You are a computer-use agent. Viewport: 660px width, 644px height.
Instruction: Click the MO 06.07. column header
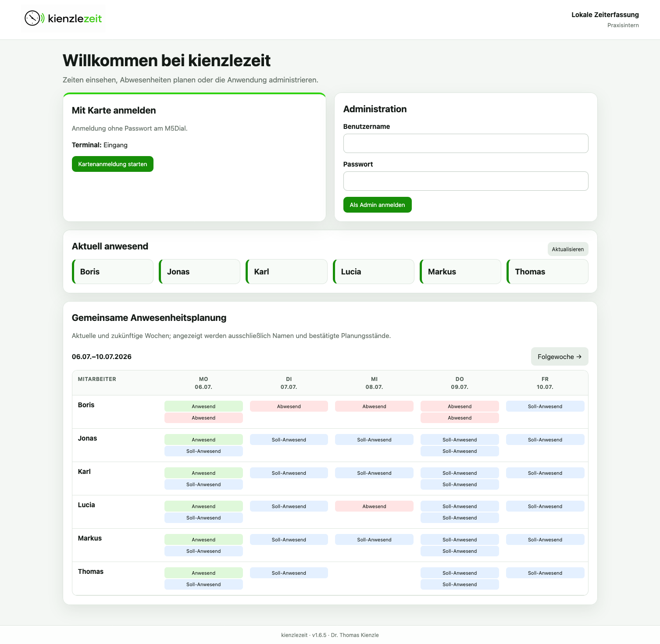[x=203, y=383]
